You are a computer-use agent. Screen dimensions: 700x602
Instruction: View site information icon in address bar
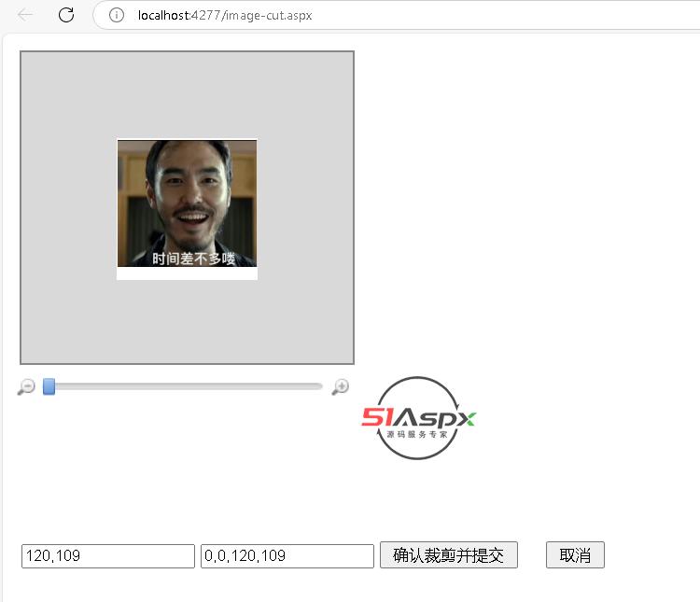[117, 15]
